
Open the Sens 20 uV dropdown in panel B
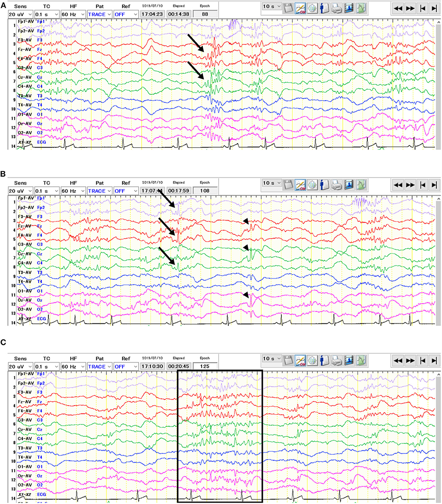[21, 191]
